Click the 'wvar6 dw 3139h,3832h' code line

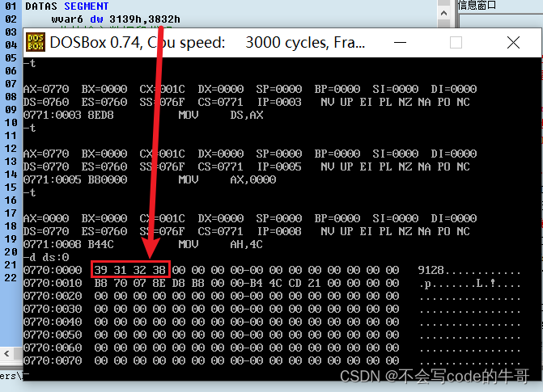(116, 19)
